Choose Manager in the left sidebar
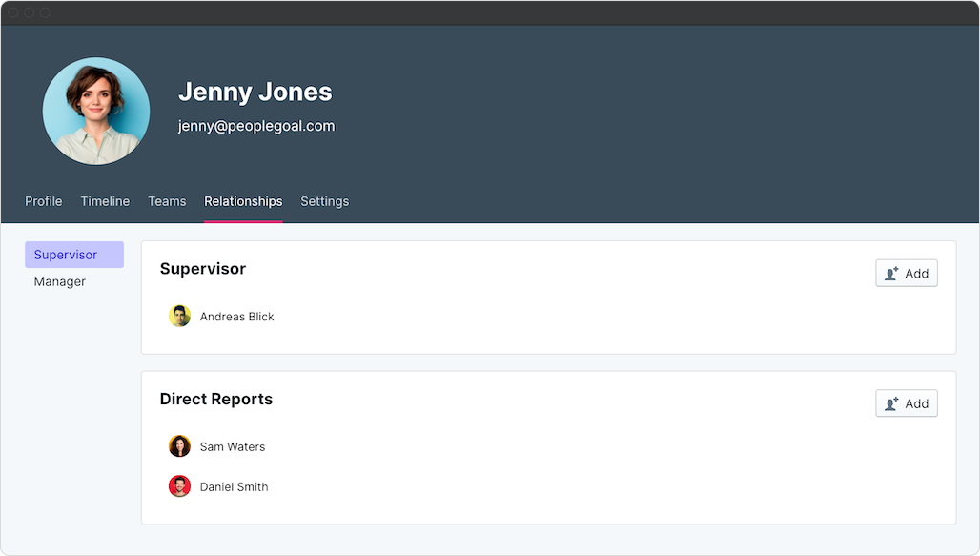 (x=60, y=281)
